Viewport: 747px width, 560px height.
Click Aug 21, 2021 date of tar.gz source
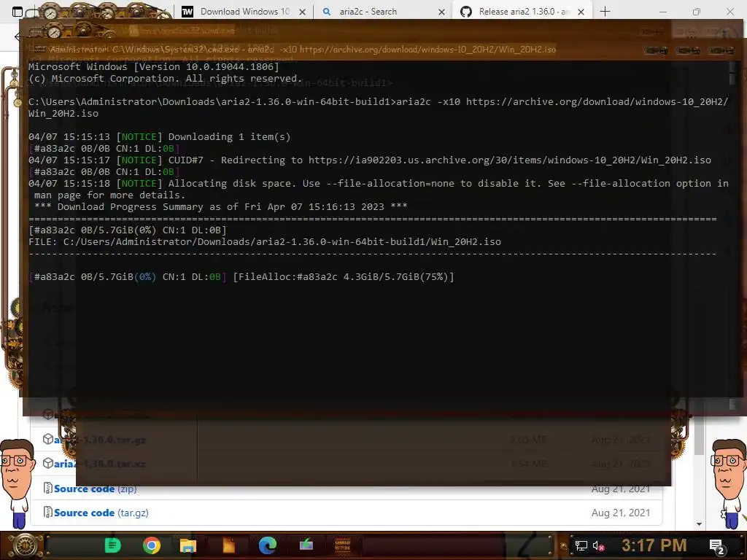click(x=621, y=513)
